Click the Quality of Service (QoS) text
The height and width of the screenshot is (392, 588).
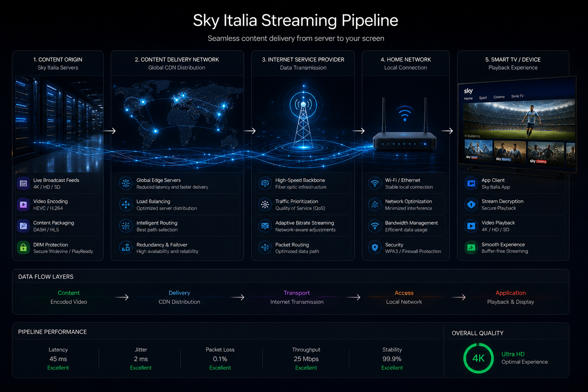[x=300, y=208]
